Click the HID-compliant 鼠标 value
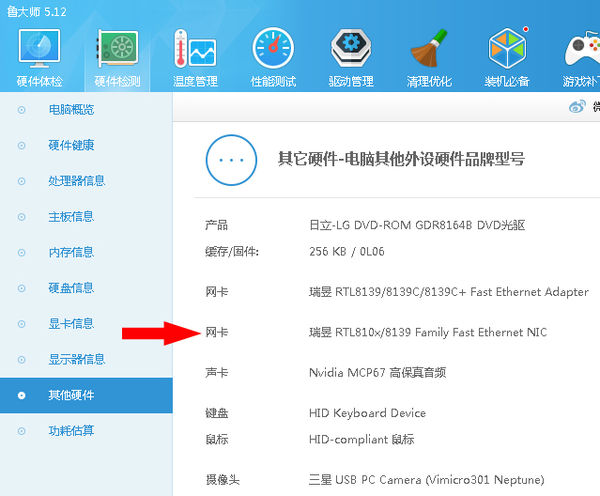Screen dimensions: 600x496 (361, 439)
